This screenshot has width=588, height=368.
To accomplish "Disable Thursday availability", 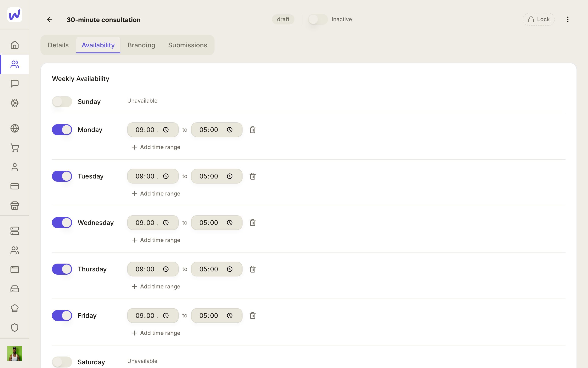I will coord(62,269).
